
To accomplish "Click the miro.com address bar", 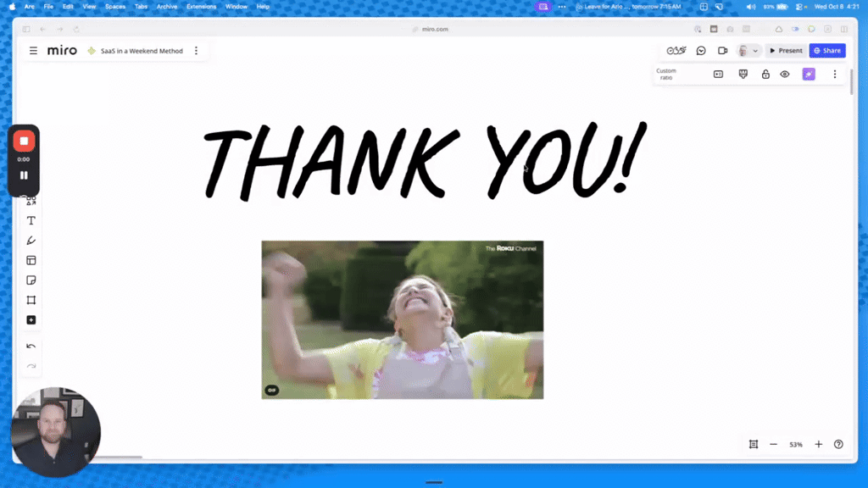I will point(435,30).
